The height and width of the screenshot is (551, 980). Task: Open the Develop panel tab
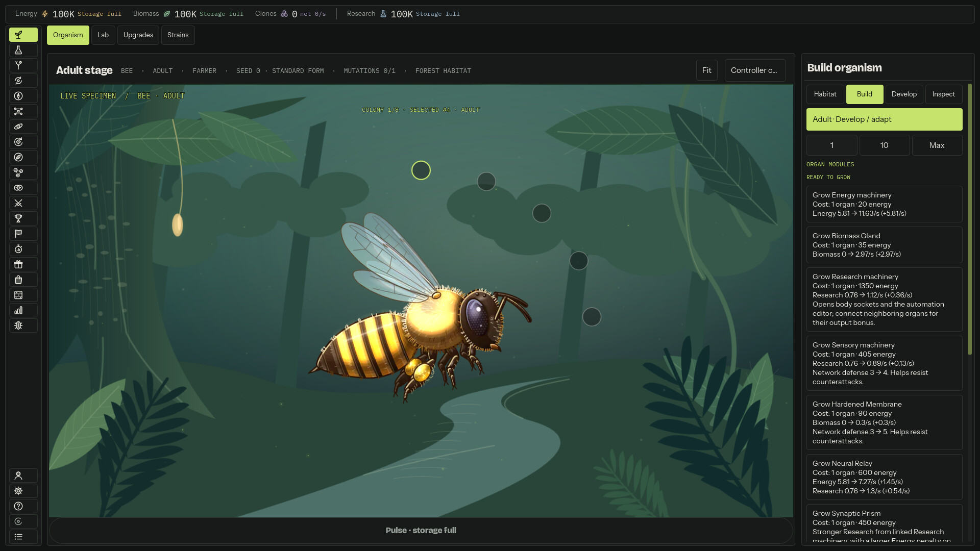[x=904, y=94]
